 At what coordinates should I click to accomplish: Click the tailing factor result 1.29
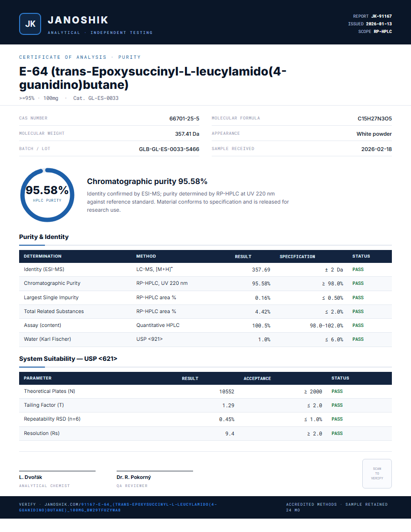click(228, 405)
